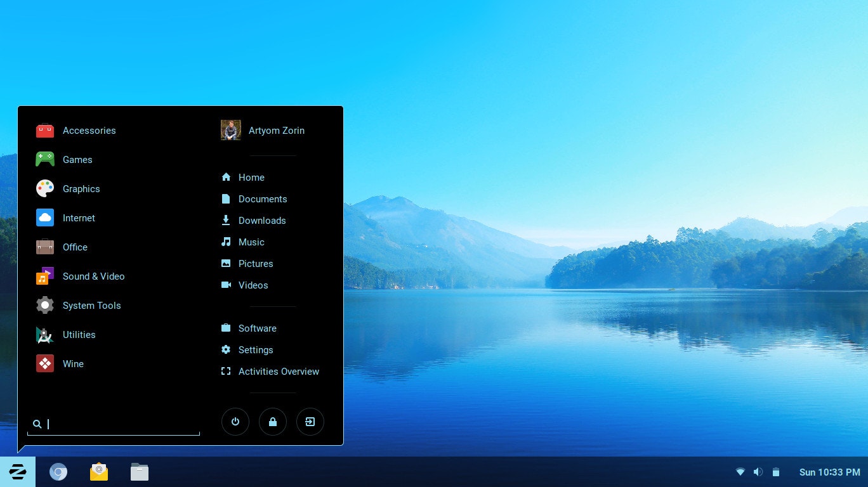Screen dimensions: 868x487
Task: Click the log out icon
Action: coord(310,421)
